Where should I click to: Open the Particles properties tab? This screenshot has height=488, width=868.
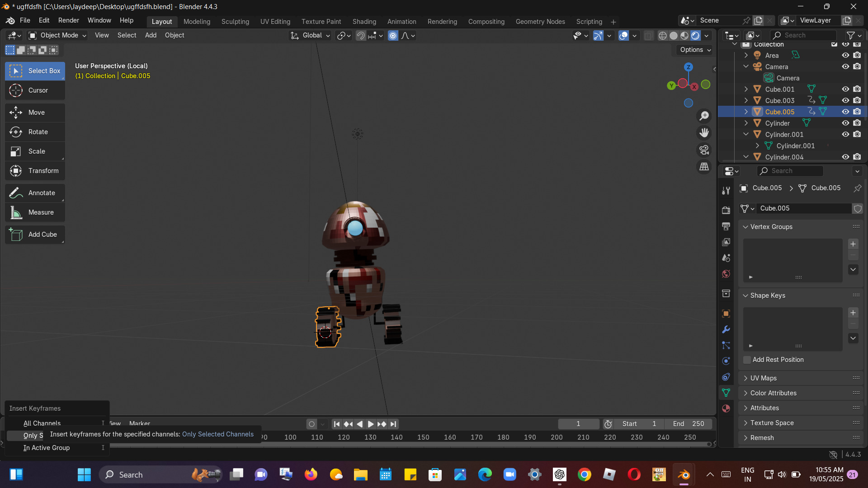pyautogui.click(x=726, y=345)
